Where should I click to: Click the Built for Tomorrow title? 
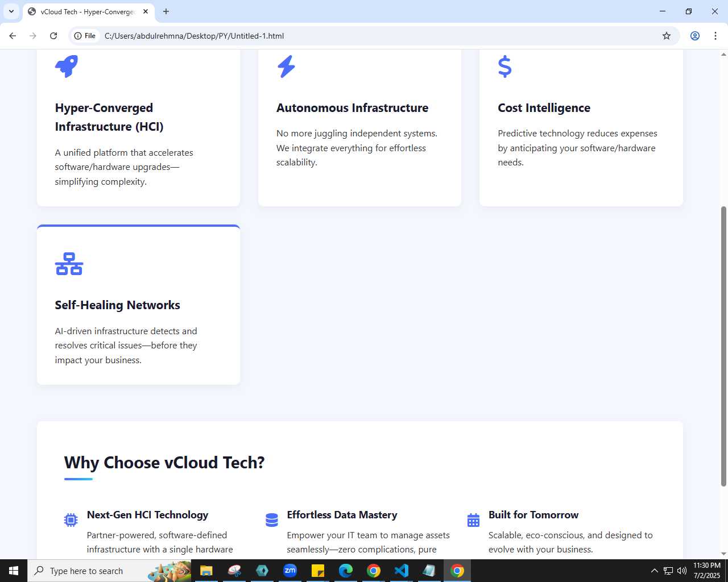tap(533, 515)
